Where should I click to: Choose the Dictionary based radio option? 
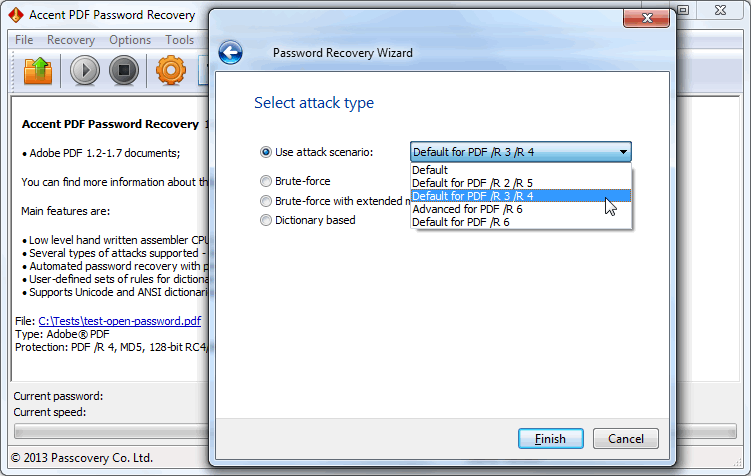click(x=265, y=220)
